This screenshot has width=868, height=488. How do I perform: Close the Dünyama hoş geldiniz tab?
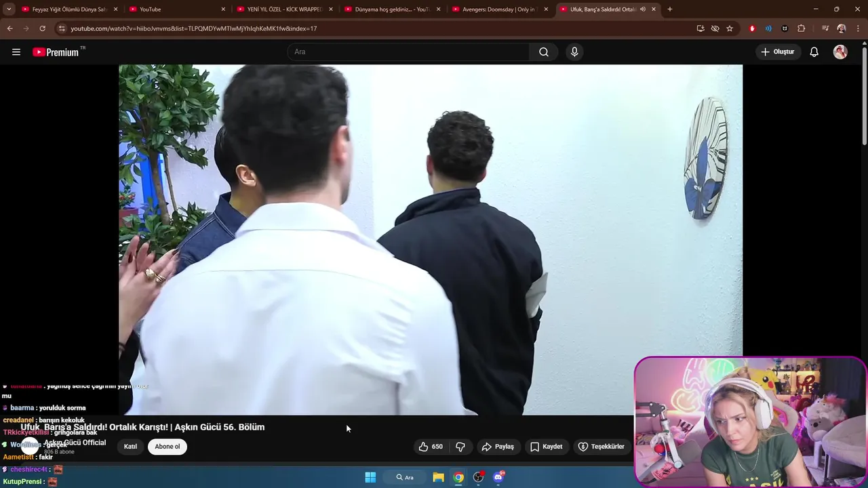pyautogui.click(x=439, y=9)
